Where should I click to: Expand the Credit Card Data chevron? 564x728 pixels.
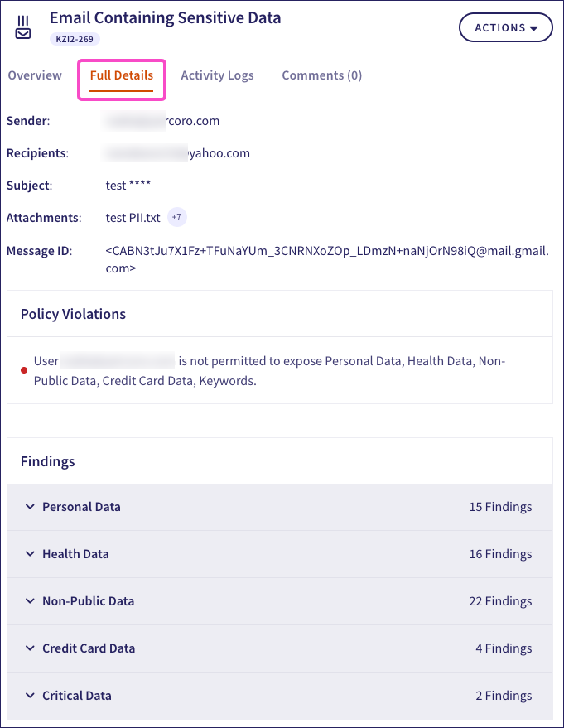click(30, 648)
